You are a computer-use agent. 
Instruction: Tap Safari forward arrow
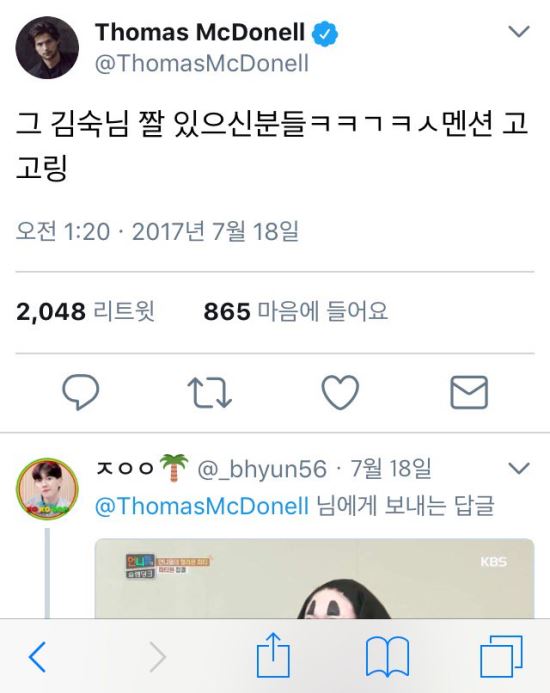tap(157, 657)
